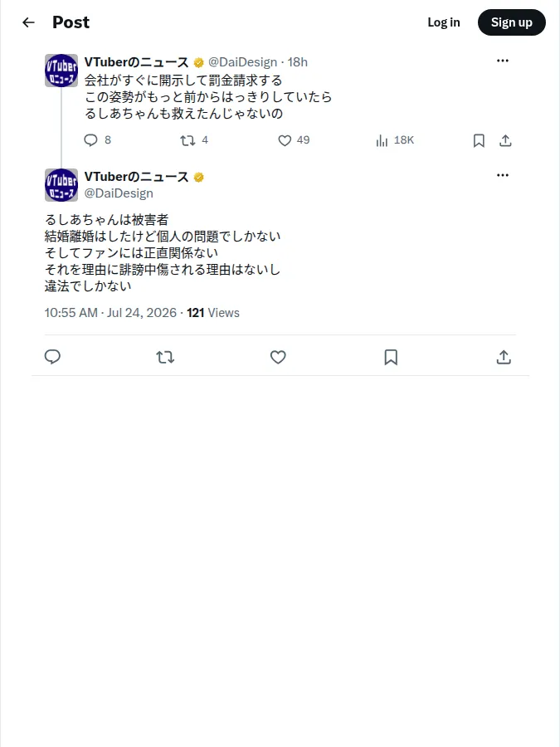This screenshot has height=747, width=560.
Task: Share the main post
Action: (504, 357)
